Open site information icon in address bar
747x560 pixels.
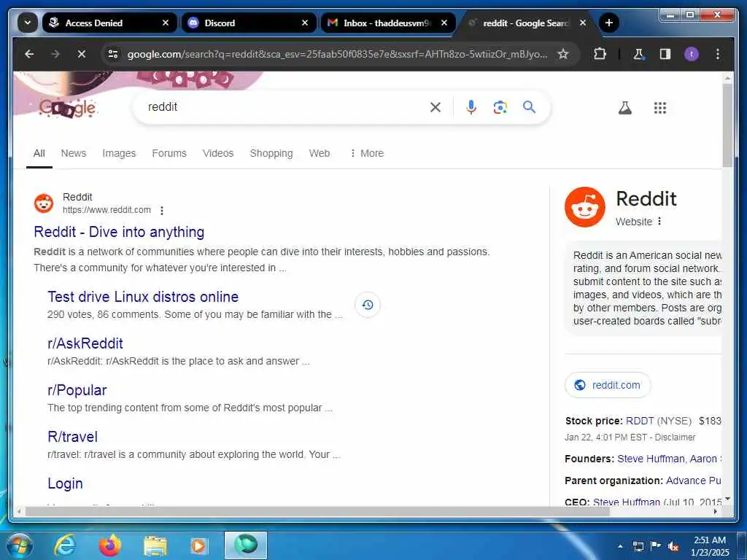pos(113,54)
